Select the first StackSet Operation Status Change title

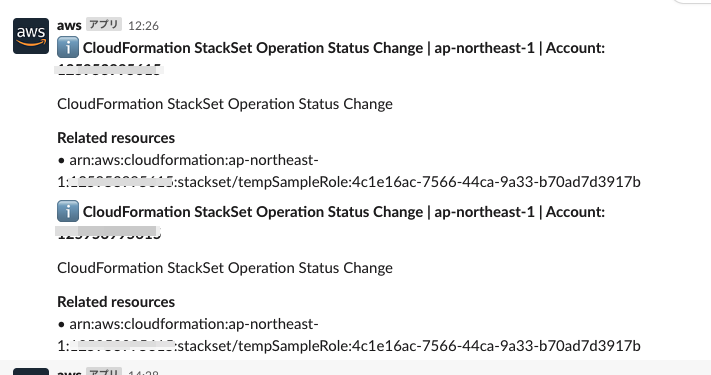point(344,48)
